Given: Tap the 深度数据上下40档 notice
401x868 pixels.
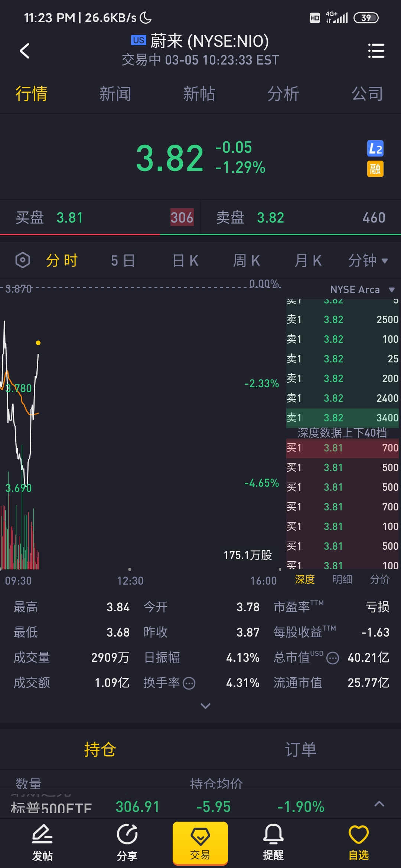Looking at the screenshot, I should (x=342, y=433).
